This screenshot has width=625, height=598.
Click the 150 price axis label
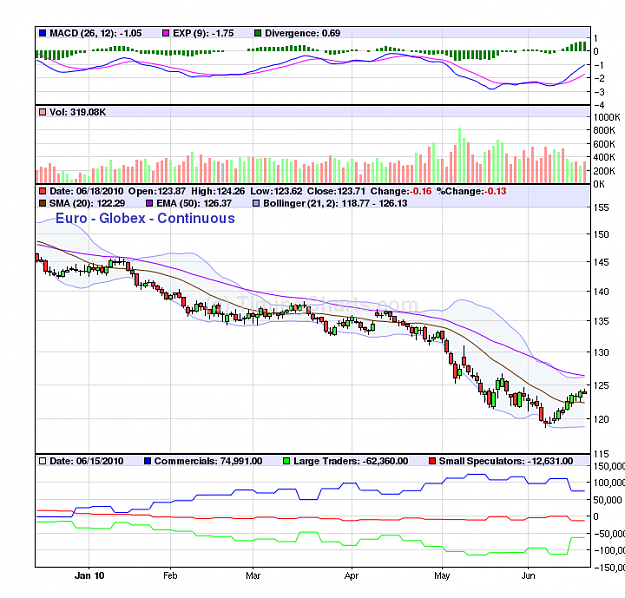click(x=600, y=234)
